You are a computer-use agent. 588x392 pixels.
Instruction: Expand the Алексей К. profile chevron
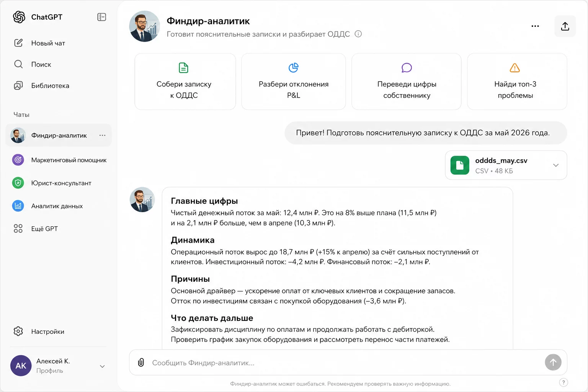pos(102,366)
